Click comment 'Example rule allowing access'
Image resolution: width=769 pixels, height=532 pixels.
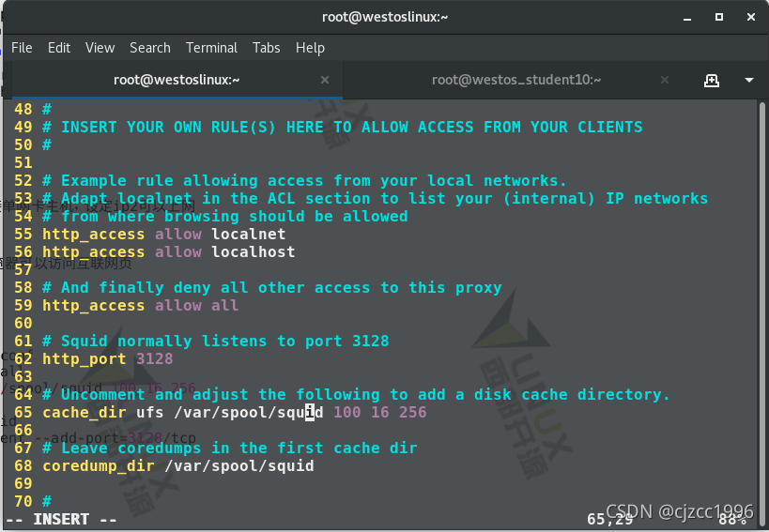[x=304, y=181]
